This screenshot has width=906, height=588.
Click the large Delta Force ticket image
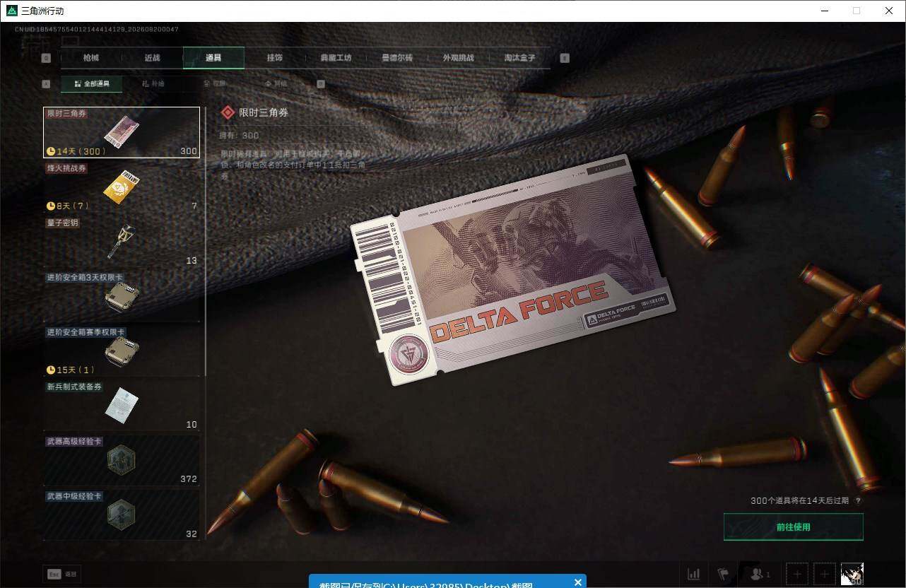[512, 269]
